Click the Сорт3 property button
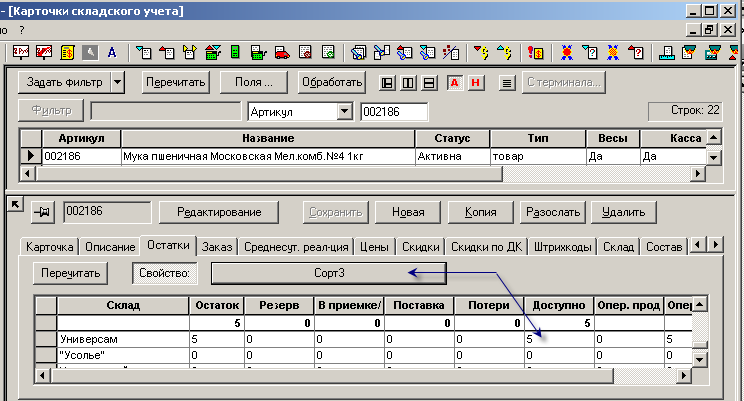Viewport: 744px width, 401px height. (x=329, y=273)
